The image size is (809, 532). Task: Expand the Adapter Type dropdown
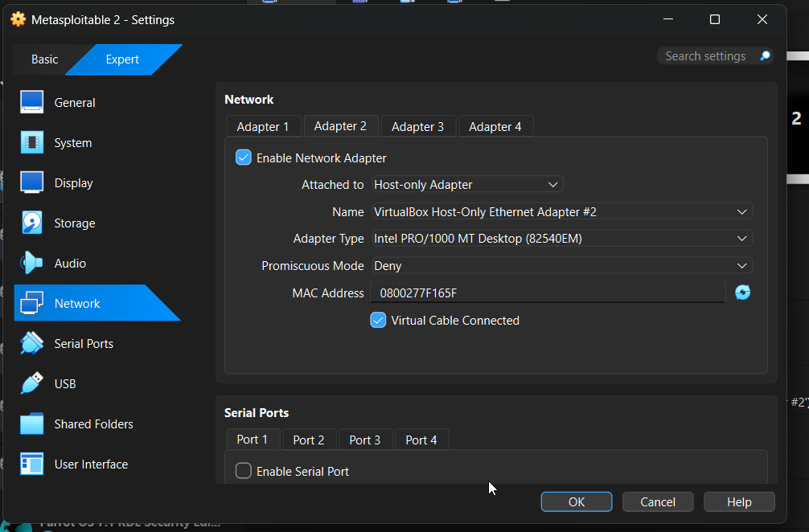(561, 239)
